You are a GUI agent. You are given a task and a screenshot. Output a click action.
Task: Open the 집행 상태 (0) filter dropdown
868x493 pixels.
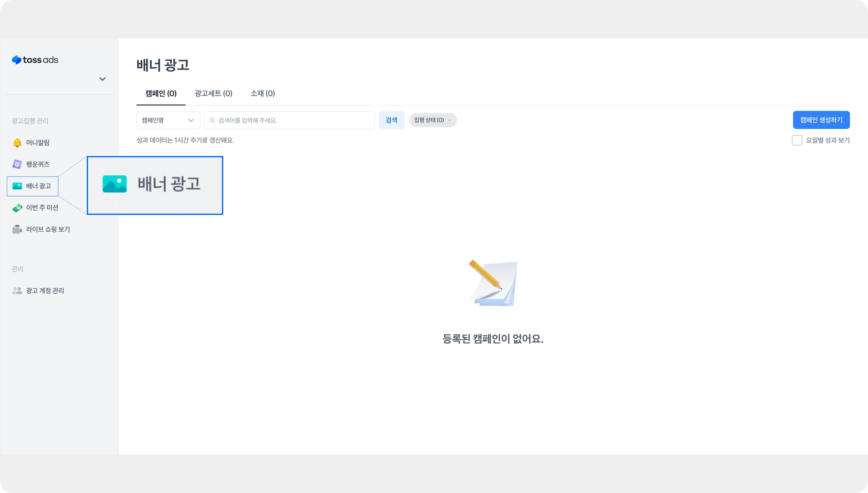point(432,120)
